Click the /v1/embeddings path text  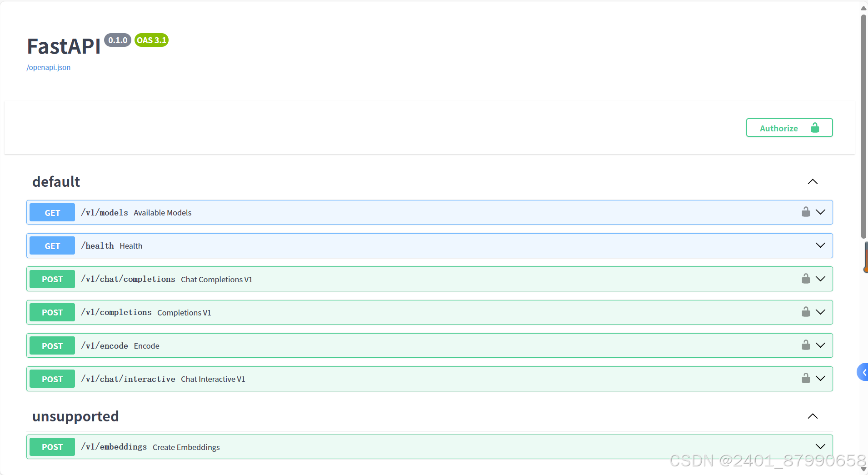114,447
